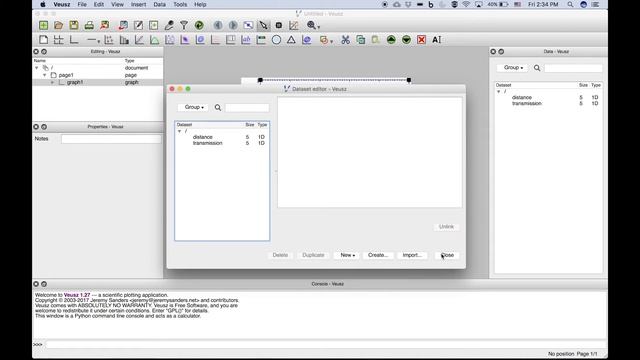This screenshot has width=640, height=360.
Task: Open the Tools menu
Action: (x=180, y=4)
